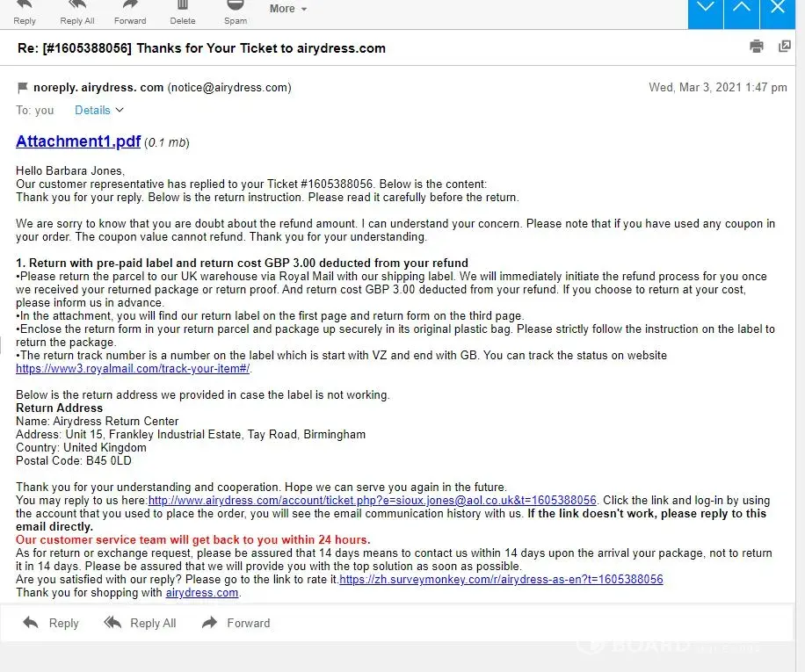Toggle the flag beside the sender name
Image resolution: width=805 pixels, height=672 pixels.
point(22,88)
